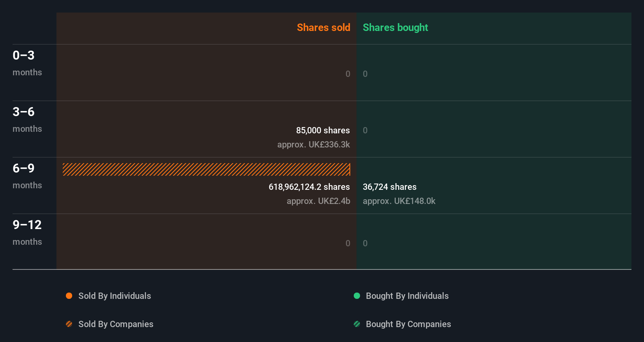Click the 36,724 shares value
The height and width of the screenshot is (342, 644).
pyautogui.click(x=389, y=187)
